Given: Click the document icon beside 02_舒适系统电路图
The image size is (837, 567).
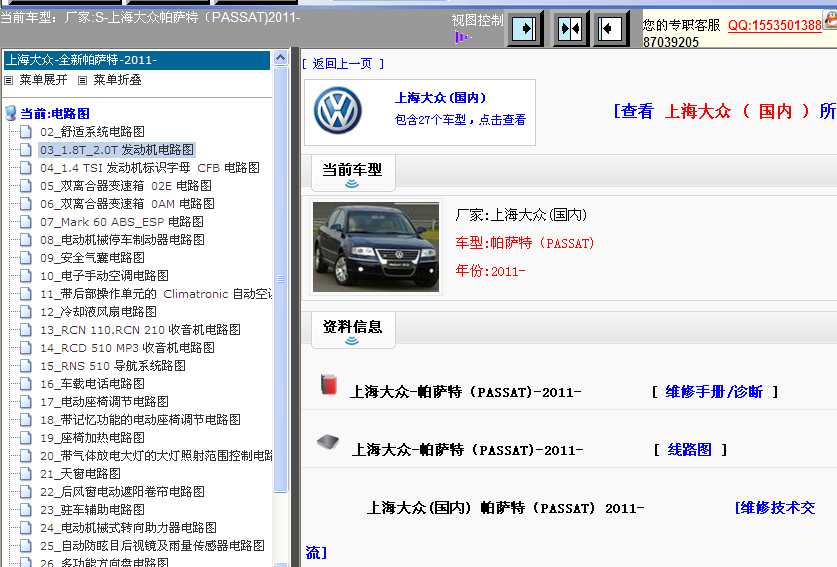Looking at the screenshot, I should tap(26, 132).
